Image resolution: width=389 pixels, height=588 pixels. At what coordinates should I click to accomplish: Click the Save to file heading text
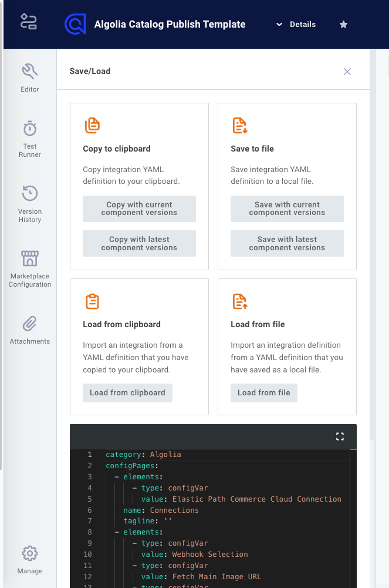coord(252,149)
